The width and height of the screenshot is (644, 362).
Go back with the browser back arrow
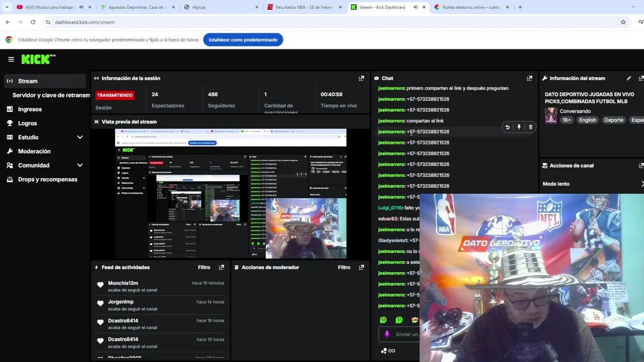(8, 22)
